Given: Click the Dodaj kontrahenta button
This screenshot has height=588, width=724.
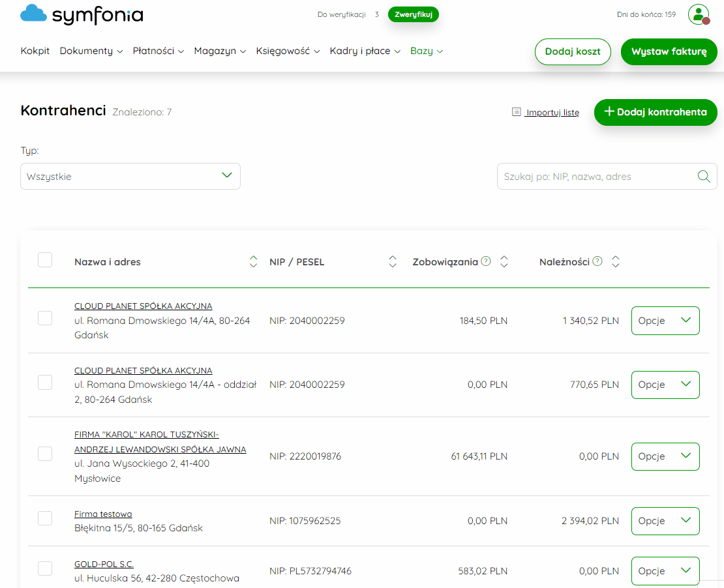Looking at the screenshot, I should pyautogui.click(x=656, y=112).
